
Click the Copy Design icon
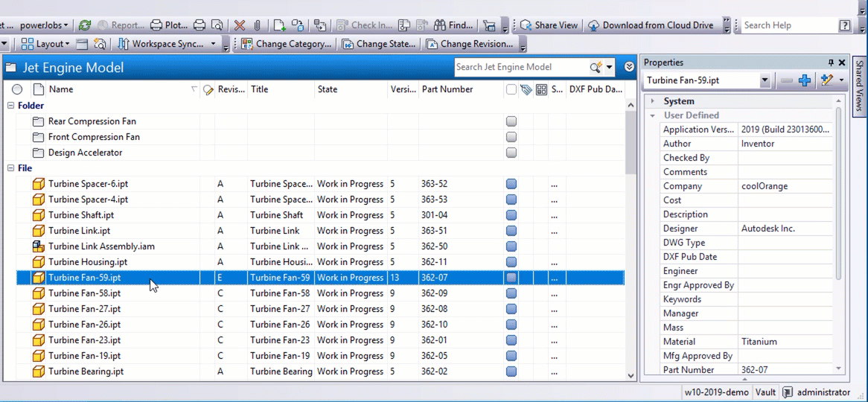pos(298,25)
